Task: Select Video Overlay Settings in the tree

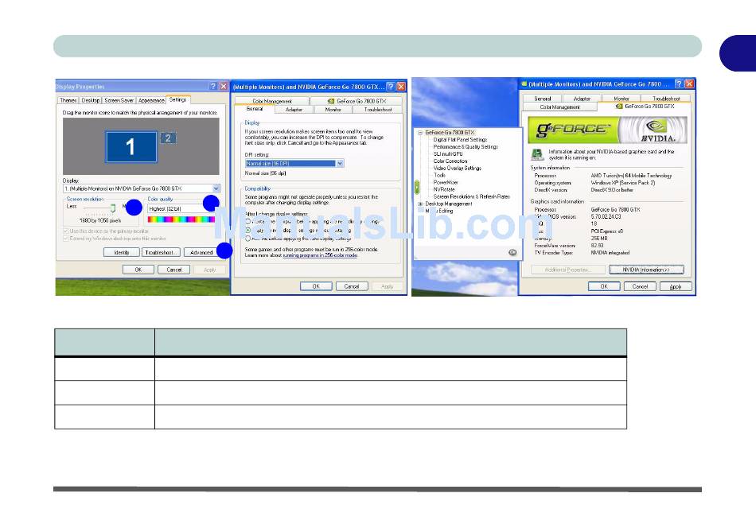Action: (457, 168)
